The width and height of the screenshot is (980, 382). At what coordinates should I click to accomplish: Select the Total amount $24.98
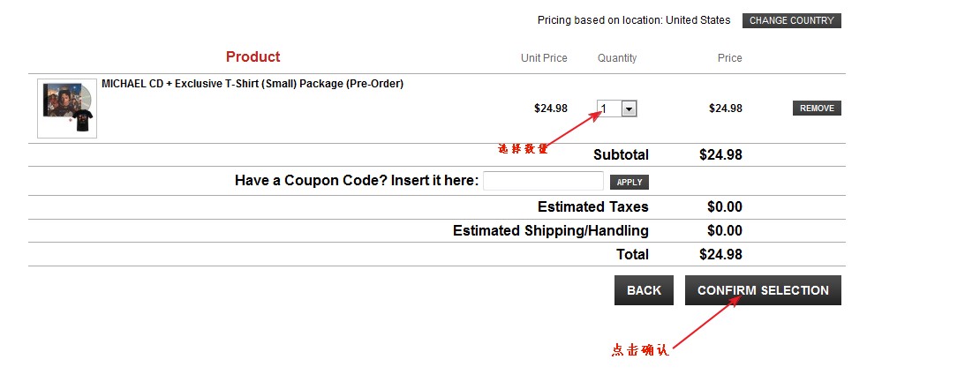(x=720, y=255)
